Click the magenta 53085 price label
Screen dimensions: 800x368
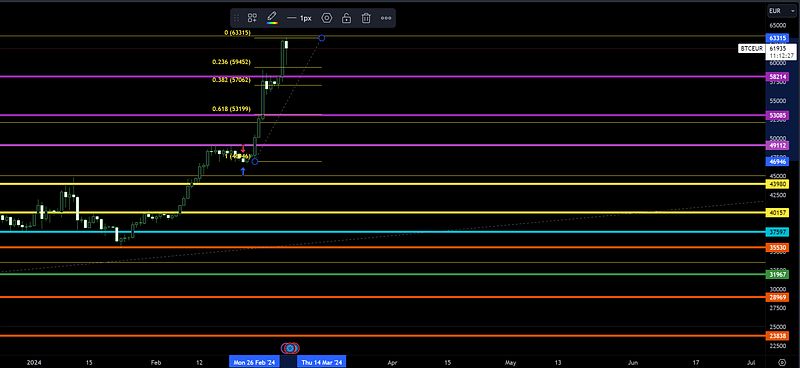point(777,116)
